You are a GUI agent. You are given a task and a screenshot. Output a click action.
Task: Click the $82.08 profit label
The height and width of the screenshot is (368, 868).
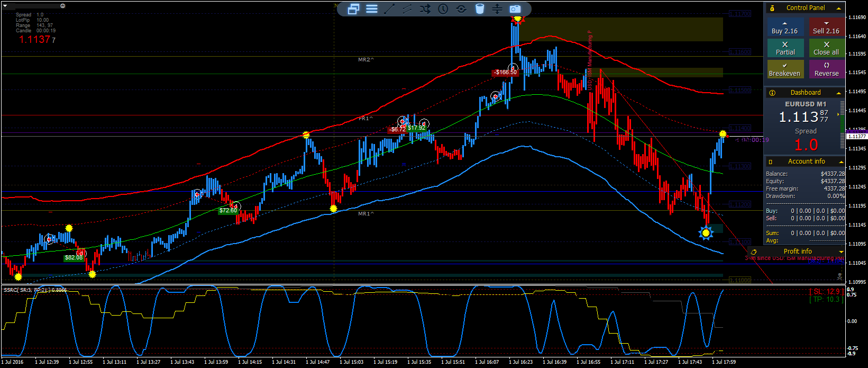tap(74, 257)
